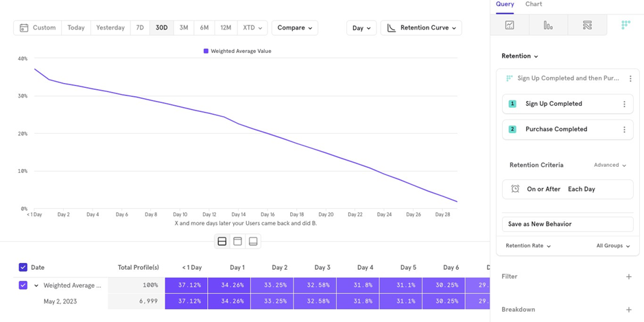This screenshot has height=322, width=644.
Task: Select the Flows report icon
Action: point(587,25)
